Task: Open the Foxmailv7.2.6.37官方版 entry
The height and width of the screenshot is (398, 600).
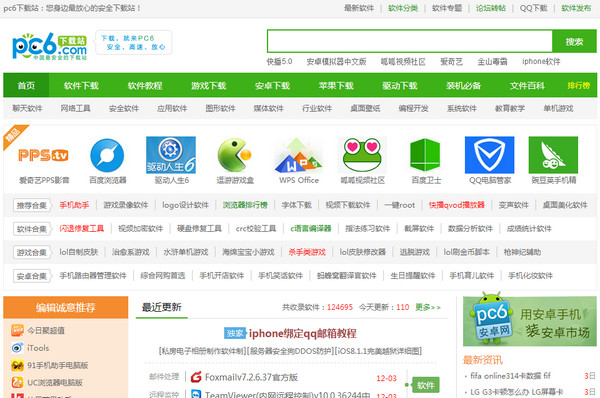Action: (x=251, y=377)
